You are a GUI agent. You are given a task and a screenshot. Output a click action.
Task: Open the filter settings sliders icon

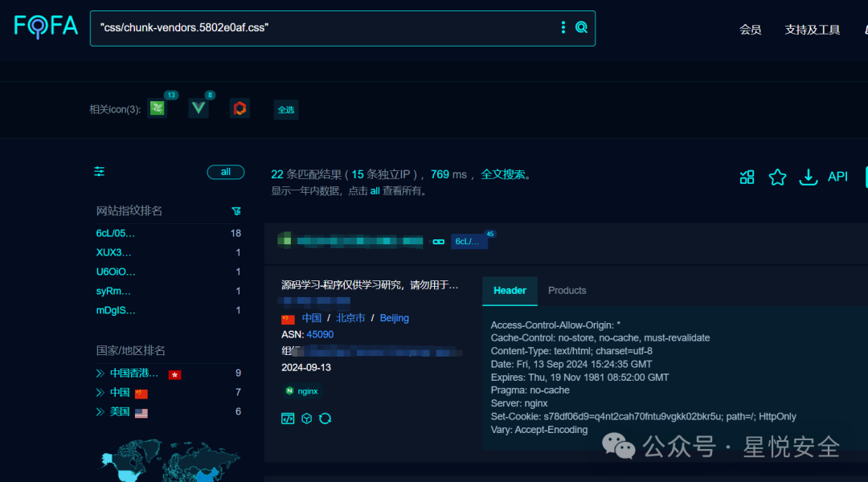(x=99, y=172)
